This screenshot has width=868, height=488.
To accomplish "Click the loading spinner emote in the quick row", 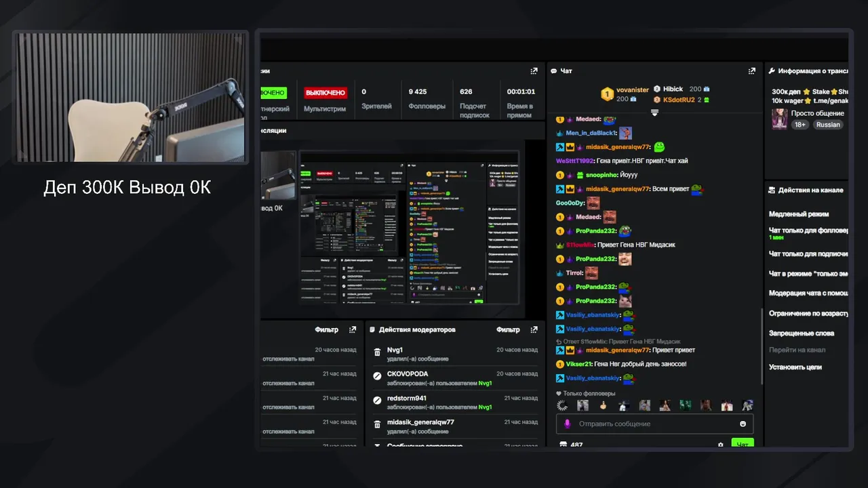I will point(562,405).
